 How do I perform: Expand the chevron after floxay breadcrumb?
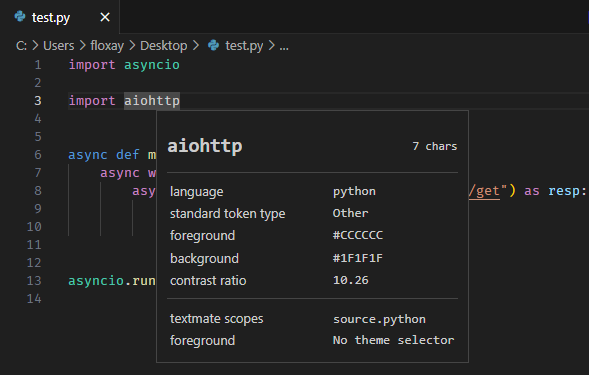tap(132, 46)
